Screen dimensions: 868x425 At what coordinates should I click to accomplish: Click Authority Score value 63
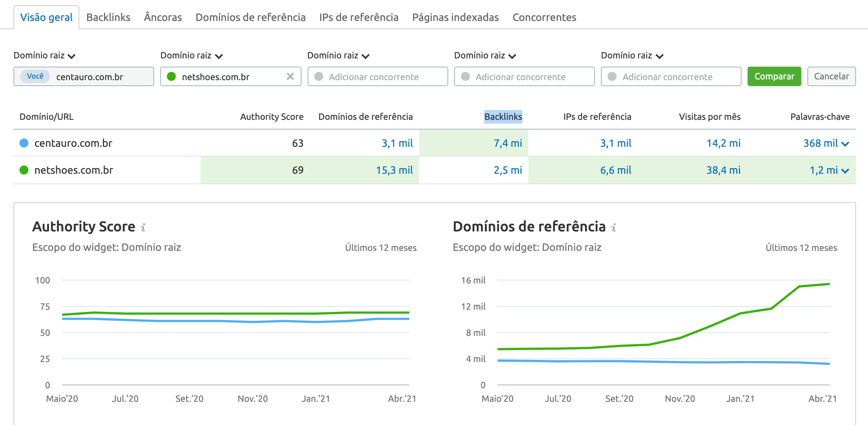(297, 143)
